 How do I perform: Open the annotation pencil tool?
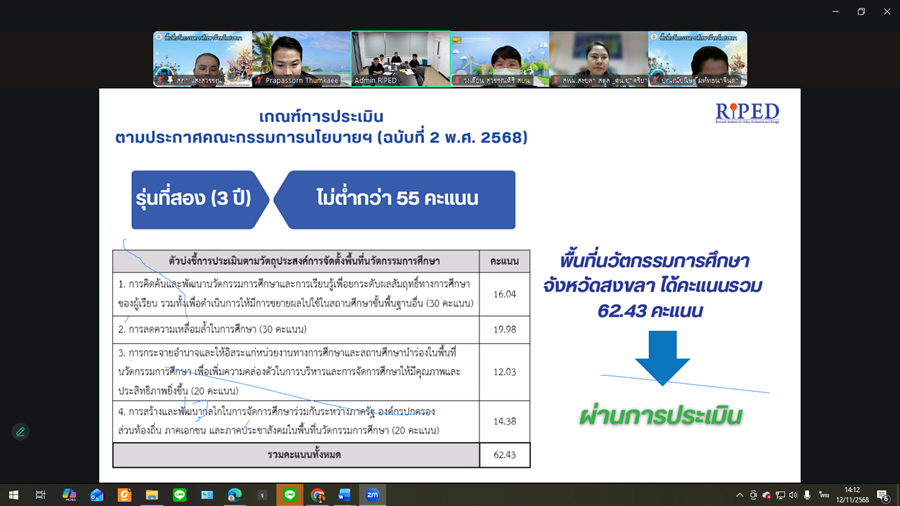tap(21, 431)
